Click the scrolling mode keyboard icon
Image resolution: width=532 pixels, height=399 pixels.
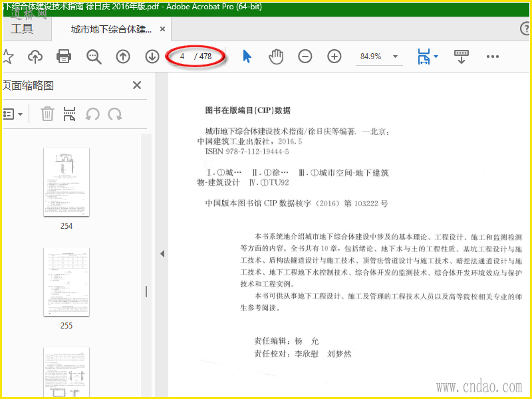coord(461,57)
